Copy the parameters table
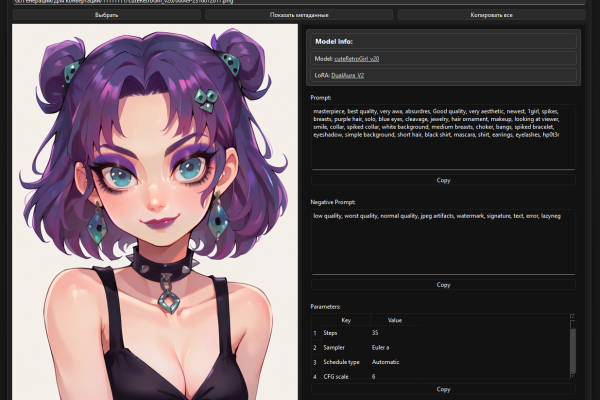 tap(443, 389)
